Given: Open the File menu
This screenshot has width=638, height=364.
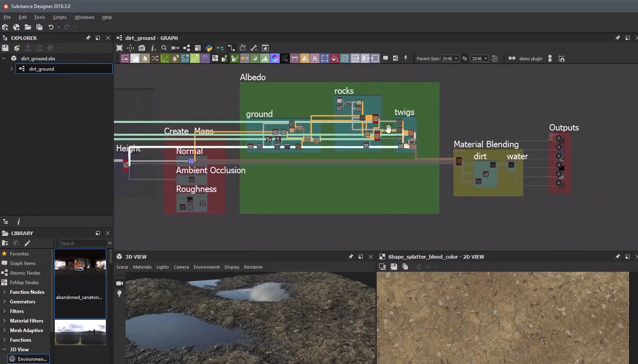Looking at the screenshot, I should tap(7, 17).
